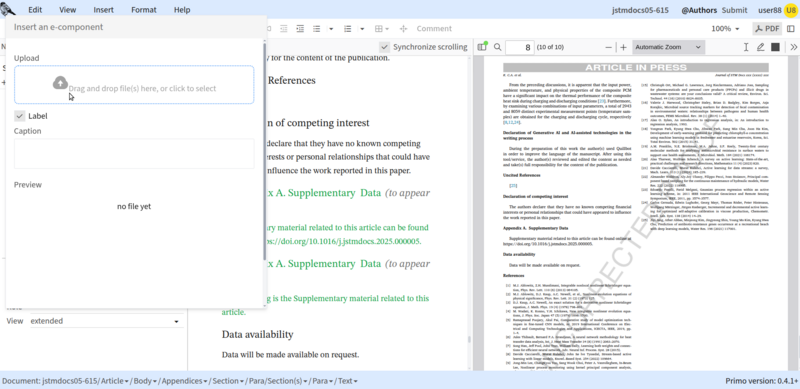This screenshot has height=389, width=800.
Task: Click the numbered list toolbar icon
Action: click(x=348, y=29)
